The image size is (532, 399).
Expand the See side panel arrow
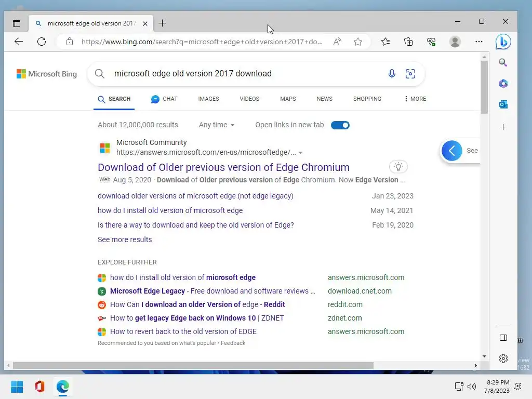click(x=452, y=151)
